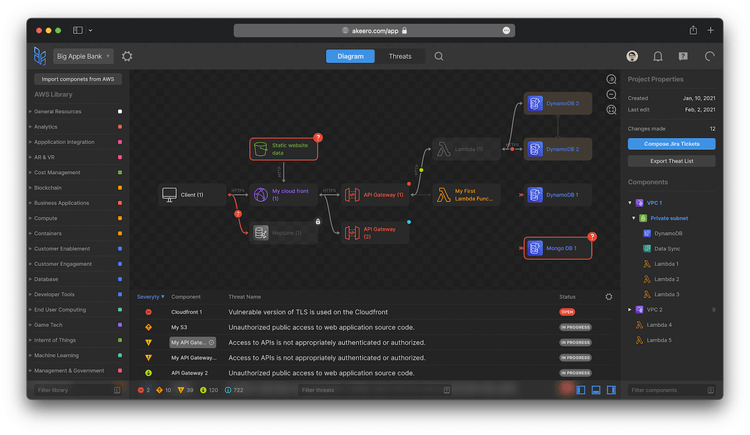Collapse the VPC 1 tree node
The image size is (750, 435).
630,203
